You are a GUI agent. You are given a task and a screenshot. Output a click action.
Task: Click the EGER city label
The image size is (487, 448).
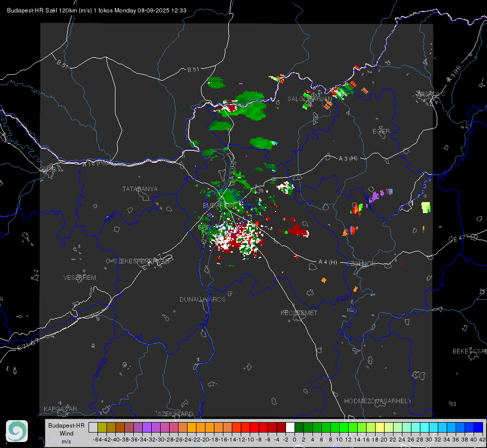(381, 131)
